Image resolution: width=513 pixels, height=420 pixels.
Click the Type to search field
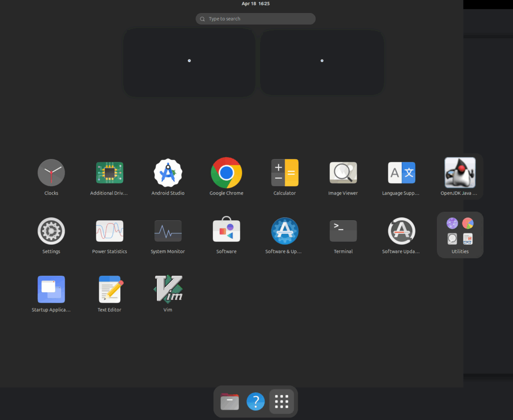click(x=255, y=19)
